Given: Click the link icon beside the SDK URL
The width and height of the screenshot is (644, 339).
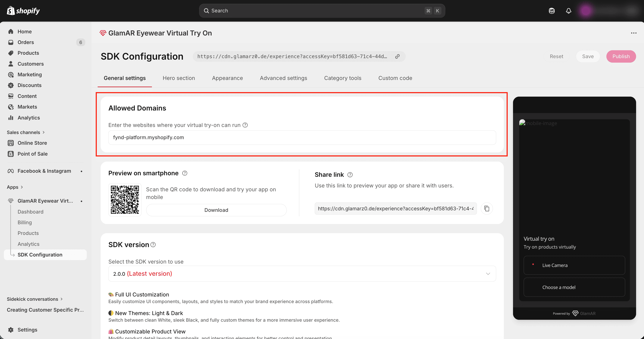Looking at the screenshot, I should coord(397,56).
